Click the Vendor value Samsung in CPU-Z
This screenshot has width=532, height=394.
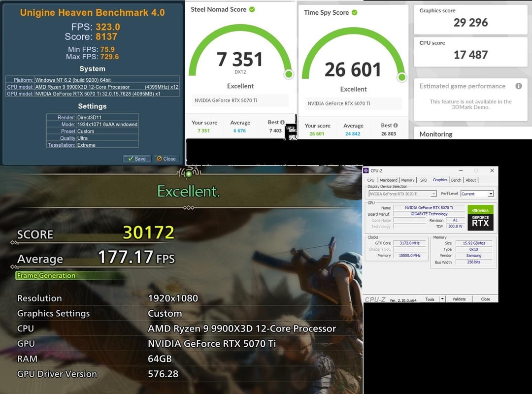pyautogui.click(x=474, y=256)
